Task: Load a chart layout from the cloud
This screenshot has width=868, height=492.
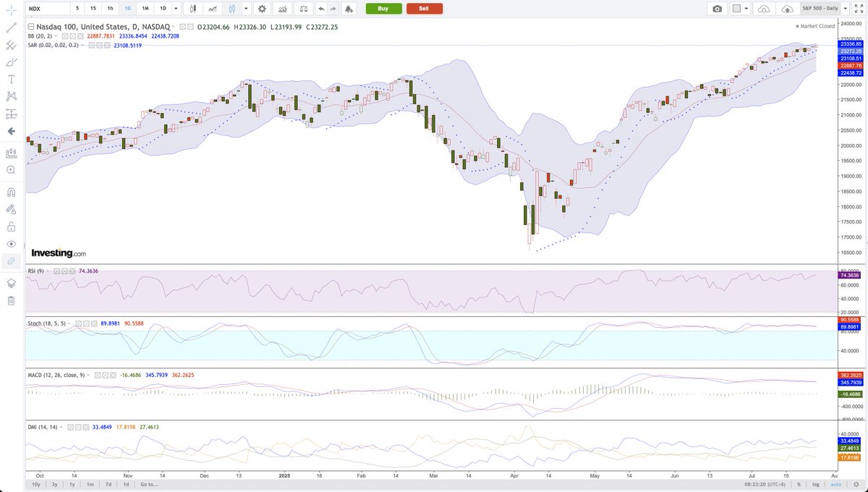Action: point(764,9)
